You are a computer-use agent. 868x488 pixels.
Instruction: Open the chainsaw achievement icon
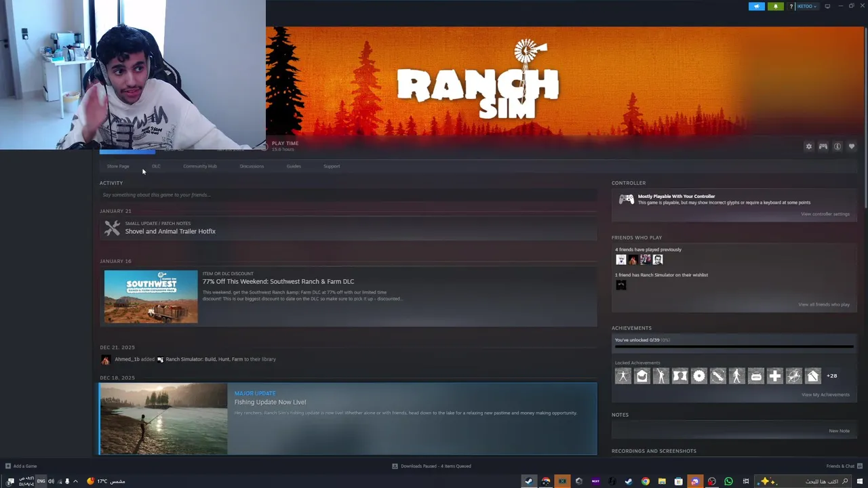click(x=717, y=375)
